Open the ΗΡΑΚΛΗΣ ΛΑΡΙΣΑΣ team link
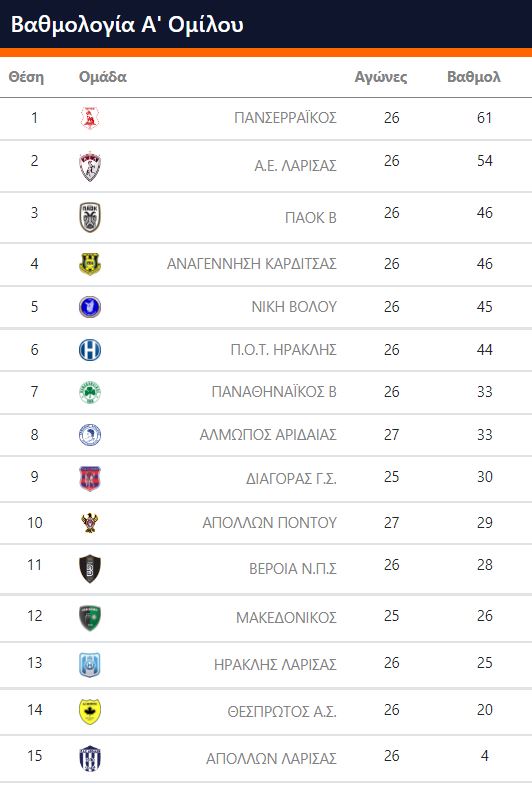 coord(275,664)
